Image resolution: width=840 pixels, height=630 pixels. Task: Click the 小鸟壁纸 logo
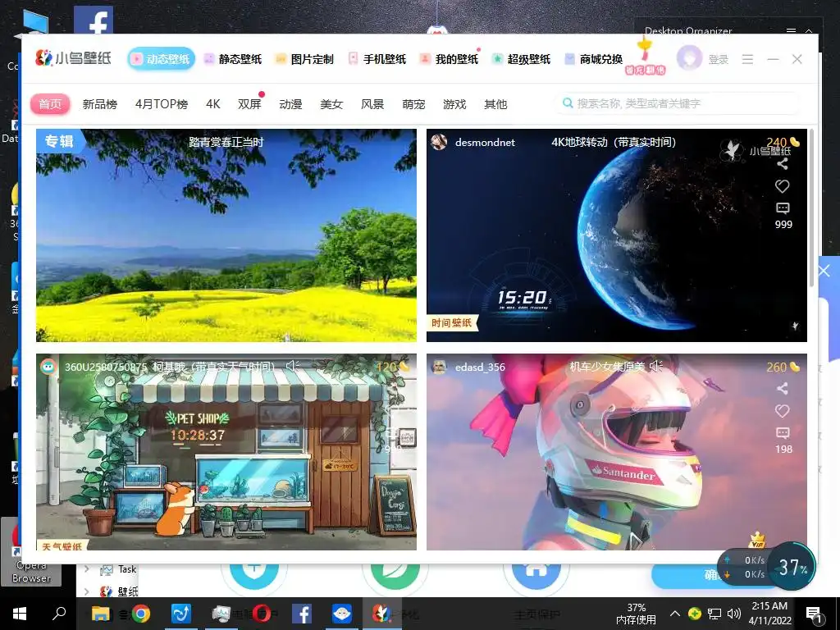(x=73, y=58)
